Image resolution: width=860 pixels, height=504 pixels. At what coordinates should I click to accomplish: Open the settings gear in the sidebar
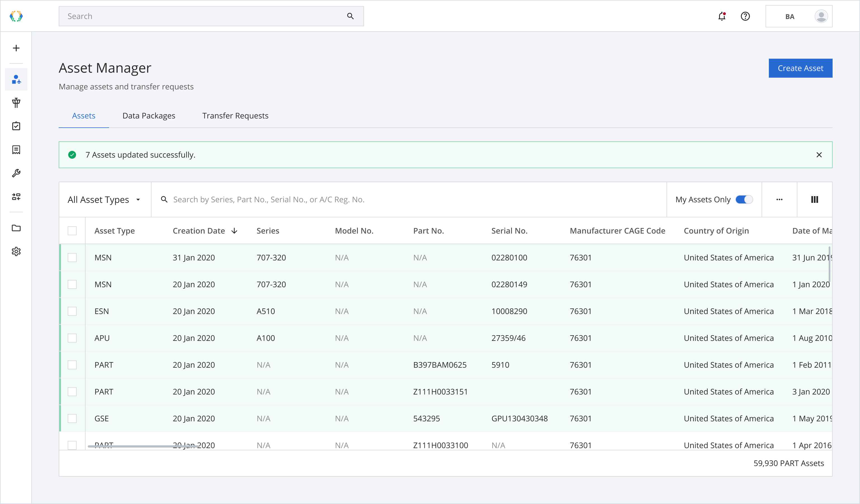pyautogui.click(x=16, y=252)
